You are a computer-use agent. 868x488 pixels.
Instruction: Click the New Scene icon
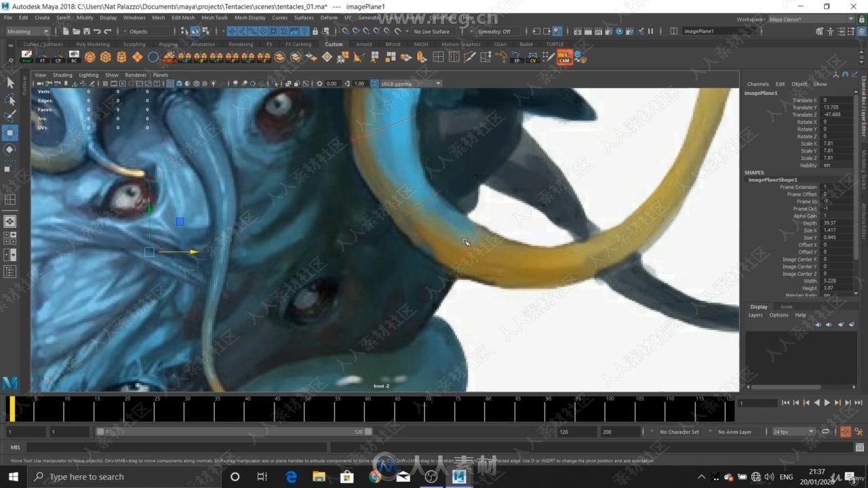click(x=66, y=31)
